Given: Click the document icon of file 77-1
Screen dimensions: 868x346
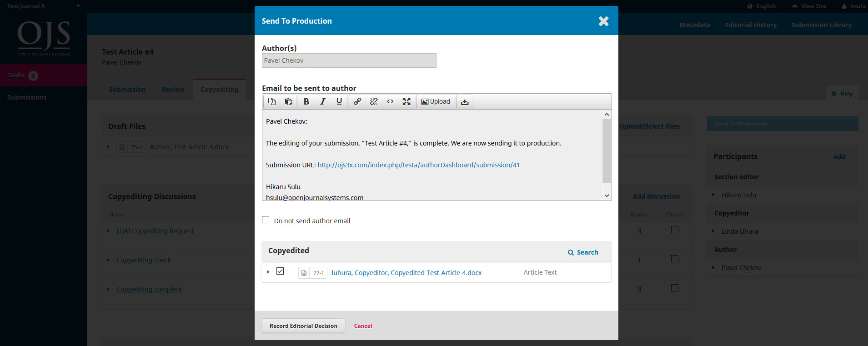Looking at the screenshot, I should point(304,273).
